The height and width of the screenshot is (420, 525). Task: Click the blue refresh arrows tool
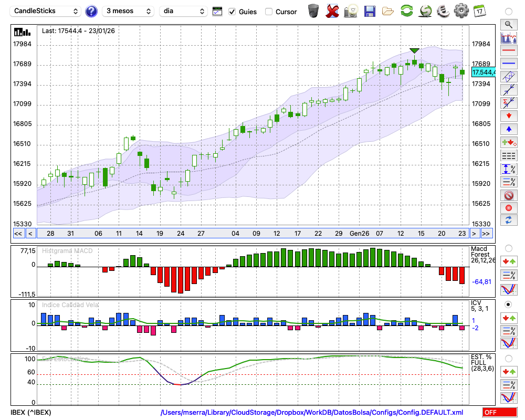[x=509, y=220]
